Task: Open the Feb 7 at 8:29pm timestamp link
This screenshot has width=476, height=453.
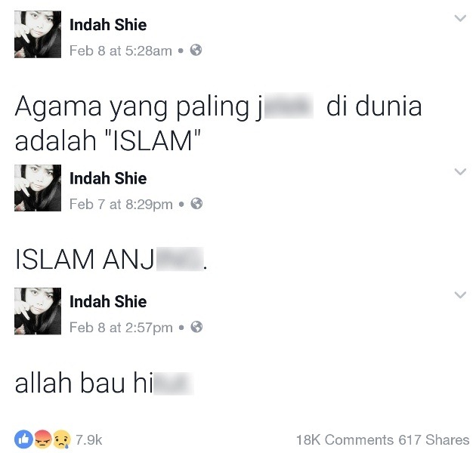Action: [121, 204]
